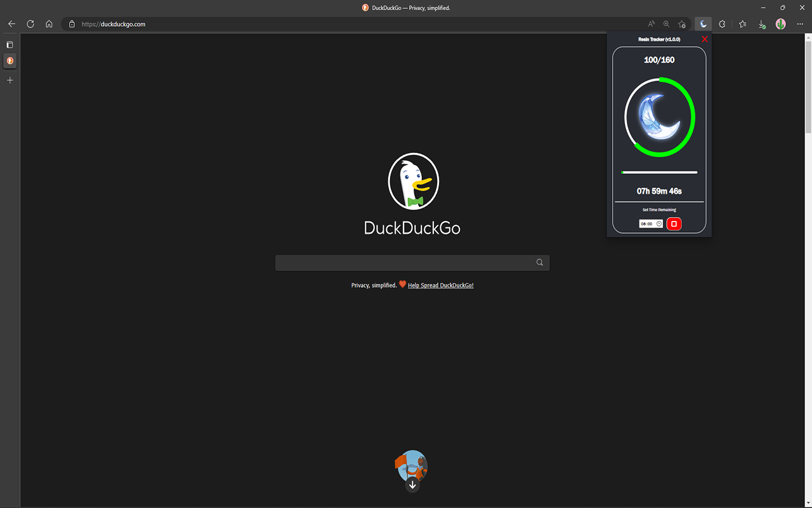Click the 'Set Time Remaining' label
The height and width of the screenshot is (508, 812).
[659, 210]
